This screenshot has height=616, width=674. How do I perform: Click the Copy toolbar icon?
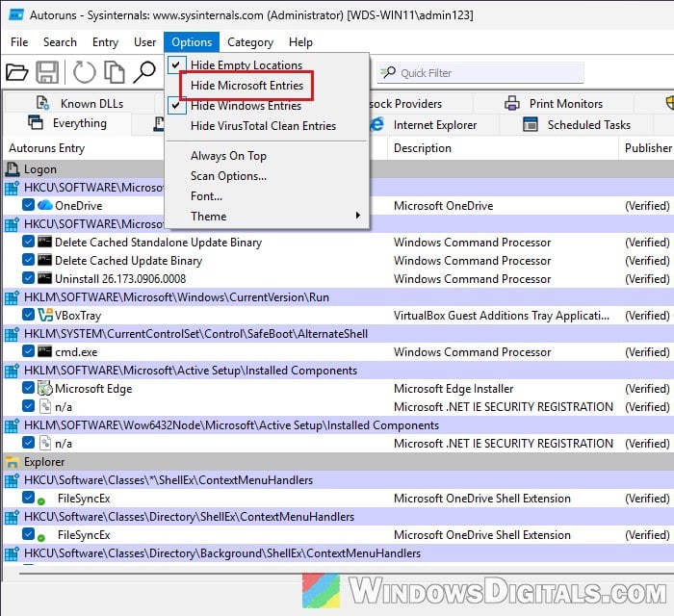115,72
